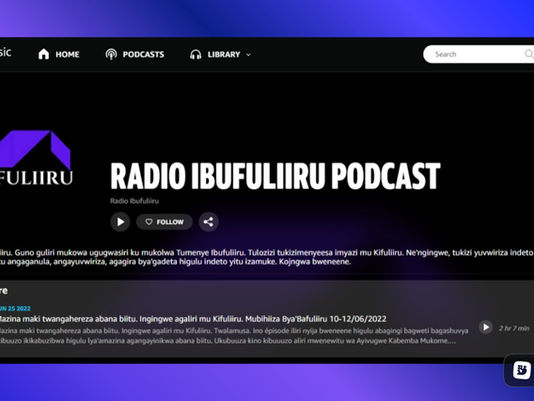Expand the Library dropdown chevron
Viewport: 534px width, 401px height.
248,55
